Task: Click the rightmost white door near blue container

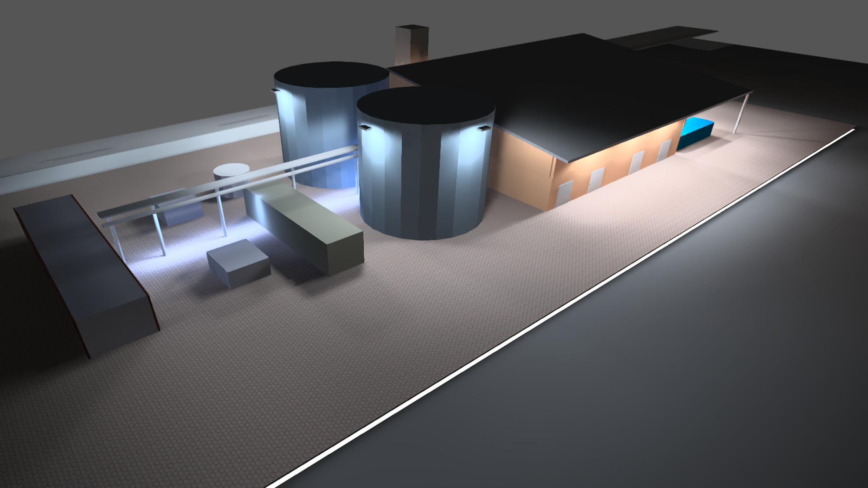Action: [665, 151]
